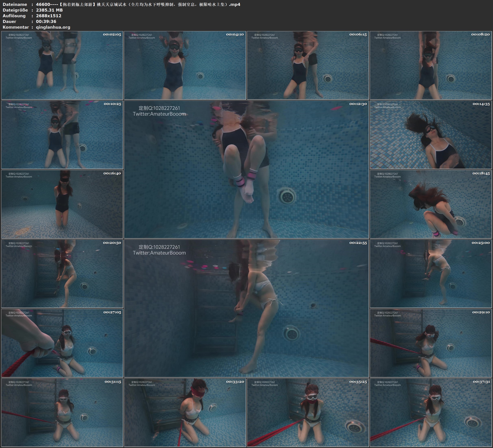Viewport: 493px width, 448px height.
Task: Select the frame labeled 00:16:40
Action: click(62, 204)
